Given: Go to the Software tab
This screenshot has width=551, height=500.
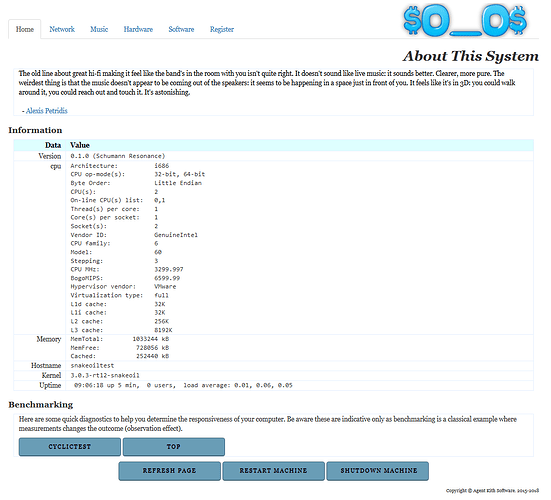Looking at the screenshot, I should point(181,29).
